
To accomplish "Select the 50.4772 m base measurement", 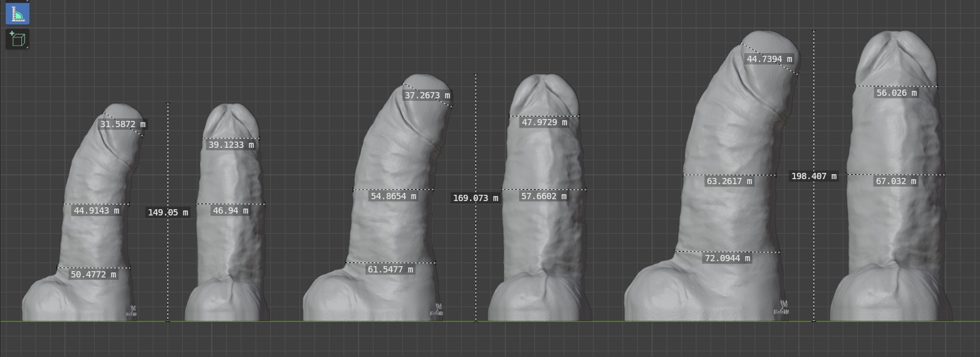I will [x=93, y=274].
